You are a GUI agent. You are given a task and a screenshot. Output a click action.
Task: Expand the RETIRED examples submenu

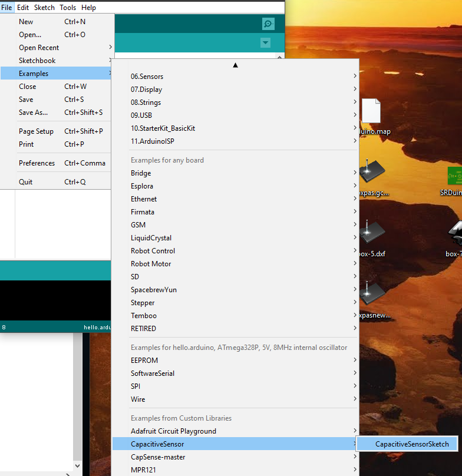click(235, 329)
